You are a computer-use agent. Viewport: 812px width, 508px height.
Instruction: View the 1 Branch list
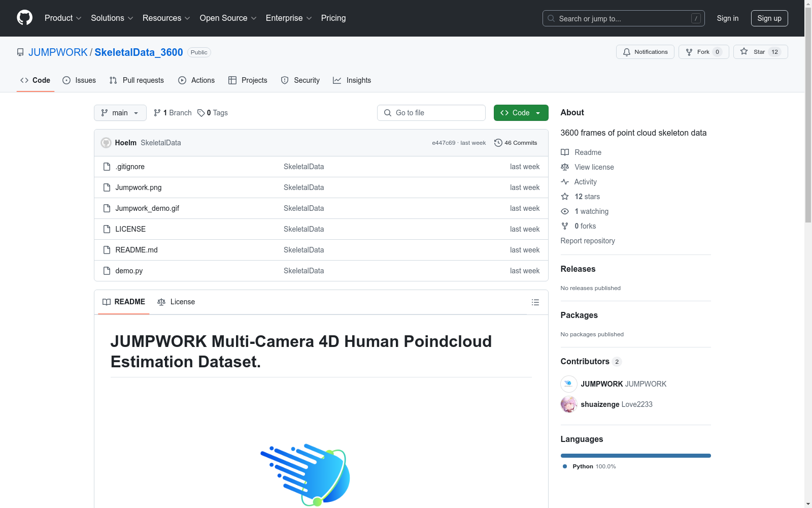[x=173, y=113]
